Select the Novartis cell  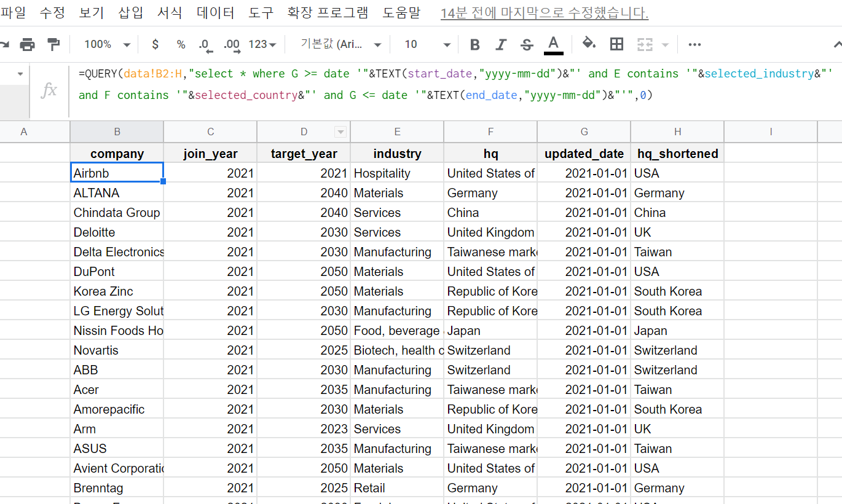click(117, 350)
